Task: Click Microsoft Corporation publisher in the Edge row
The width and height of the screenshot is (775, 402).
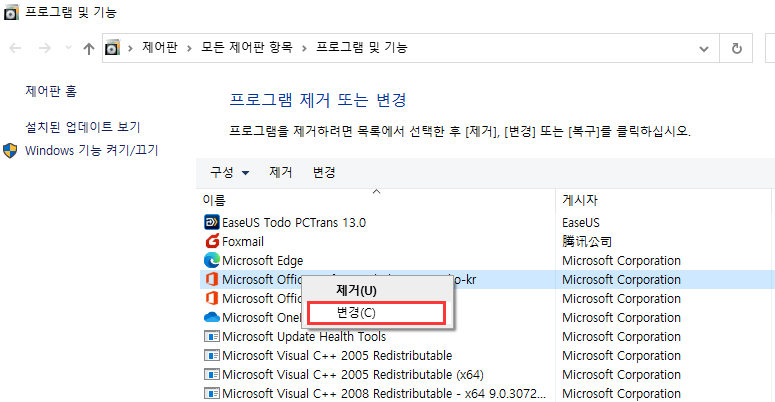Action: 621,261
